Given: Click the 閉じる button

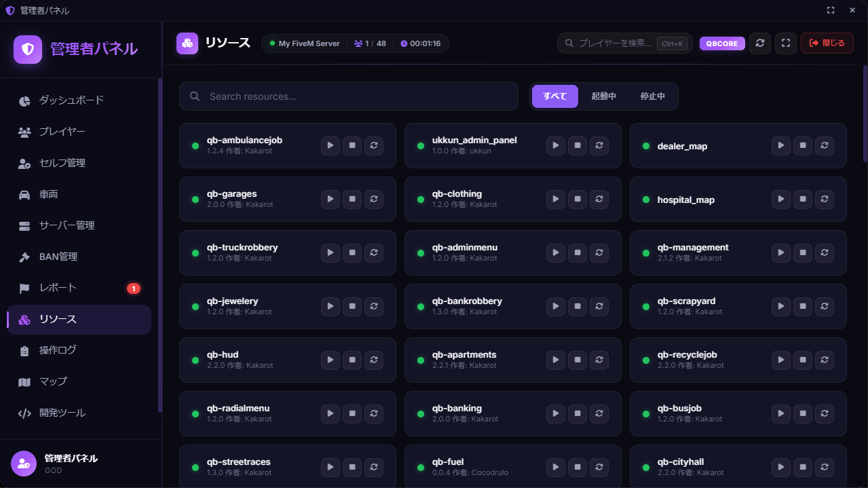Looking at the screenshot, I should pos(827,43).
